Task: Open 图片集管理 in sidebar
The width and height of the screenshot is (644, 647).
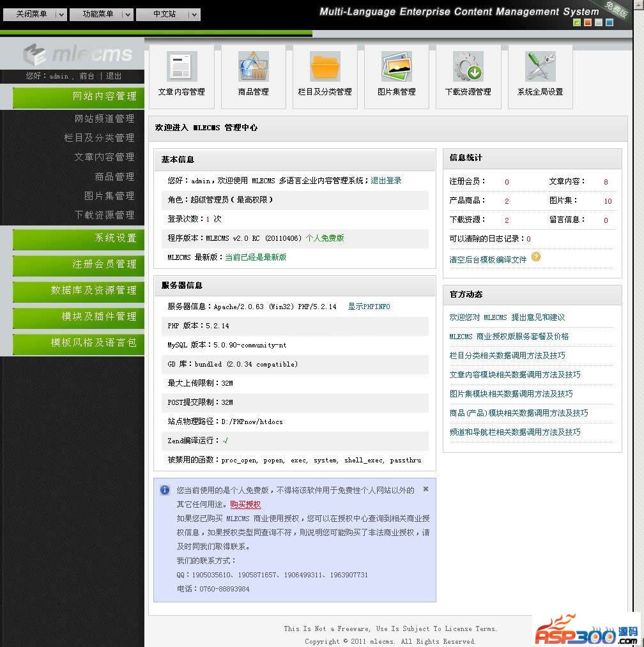Action: [109, 195]
